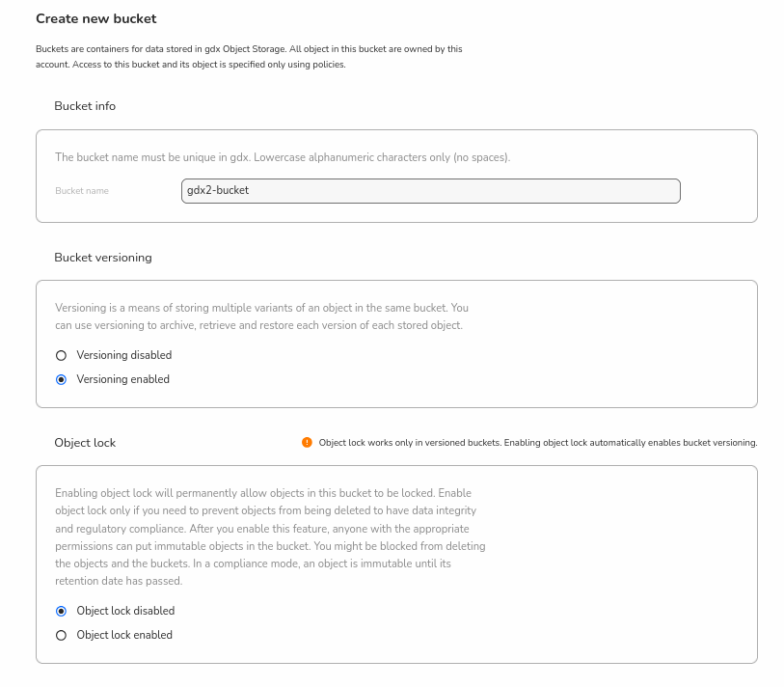Click the 'Bucket versioning' section heading
Viewport: 784px width, 687px height.
point(103,258)
